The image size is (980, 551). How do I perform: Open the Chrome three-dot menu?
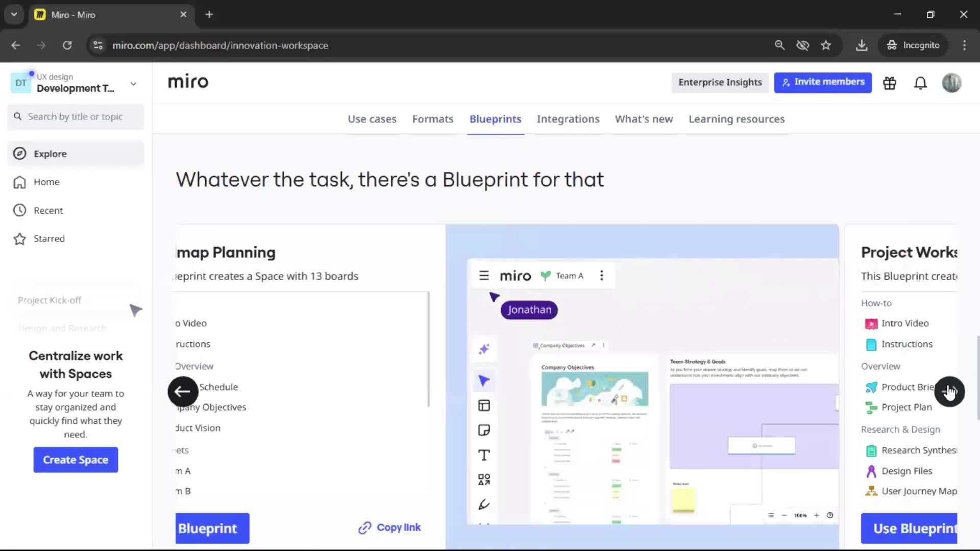tap(964, 45)
